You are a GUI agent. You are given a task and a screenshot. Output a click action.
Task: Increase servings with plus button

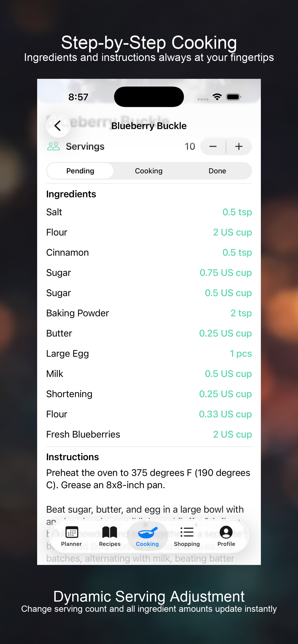tap(239, 147)
